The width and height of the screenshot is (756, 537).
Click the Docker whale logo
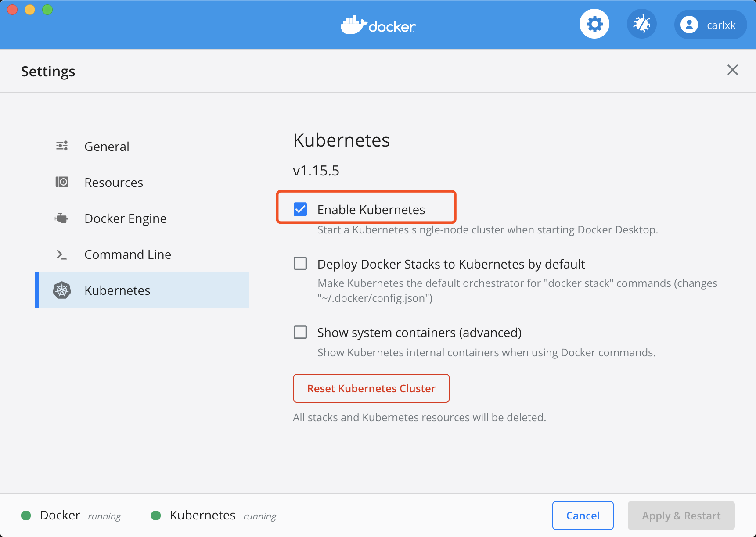(x=378, y=25)
